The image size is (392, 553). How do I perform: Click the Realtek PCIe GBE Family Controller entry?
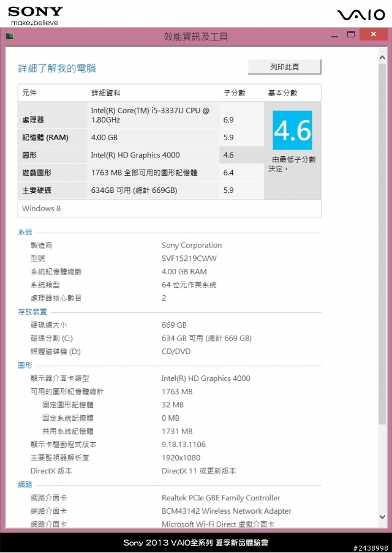(221, 498)
